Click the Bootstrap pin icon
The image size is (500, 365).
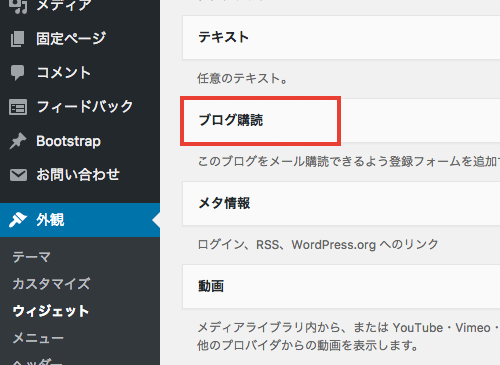point(18,141)
